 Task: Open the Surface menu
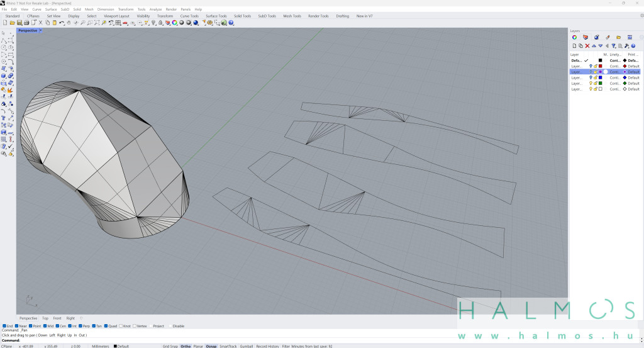click(x=51, y=9)
